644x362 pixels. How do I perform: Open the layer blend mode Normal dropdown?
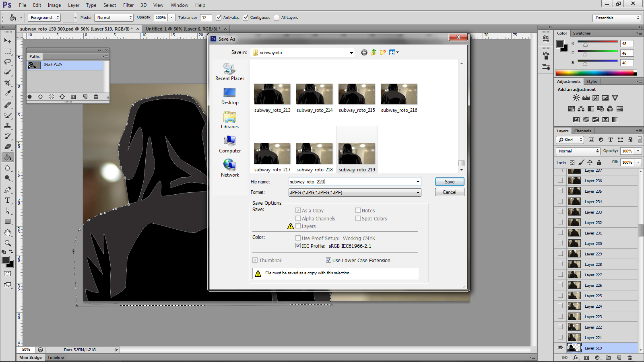click(578, 151)
